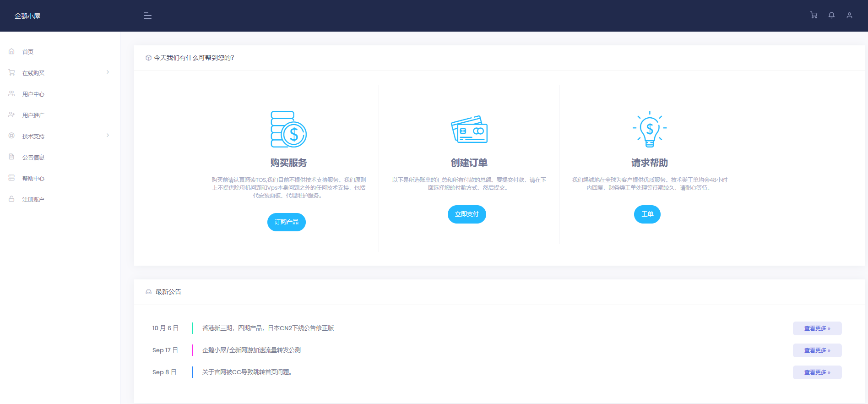Select 公告信息 from the sidebar

33,158
